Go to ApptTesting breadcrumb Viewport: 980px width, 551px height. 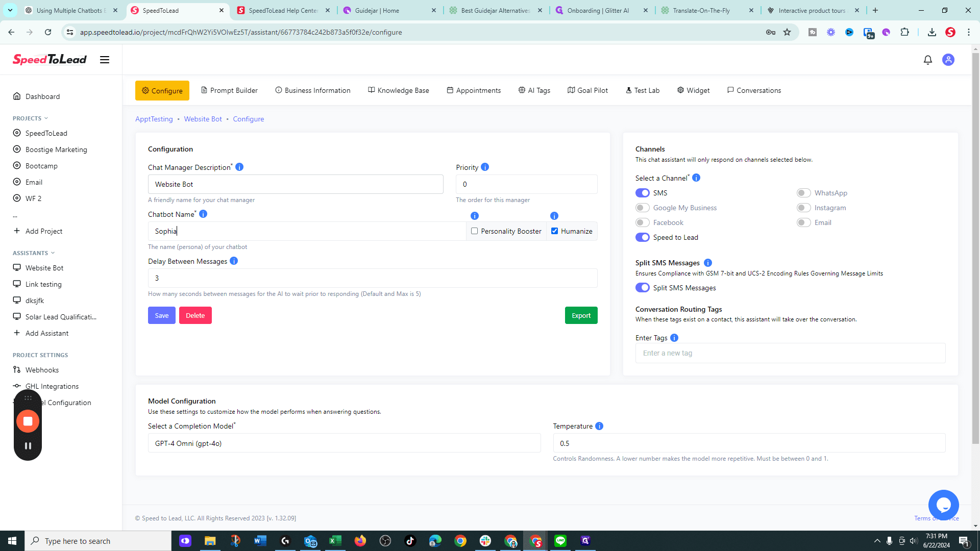click(x=154, y=119)
